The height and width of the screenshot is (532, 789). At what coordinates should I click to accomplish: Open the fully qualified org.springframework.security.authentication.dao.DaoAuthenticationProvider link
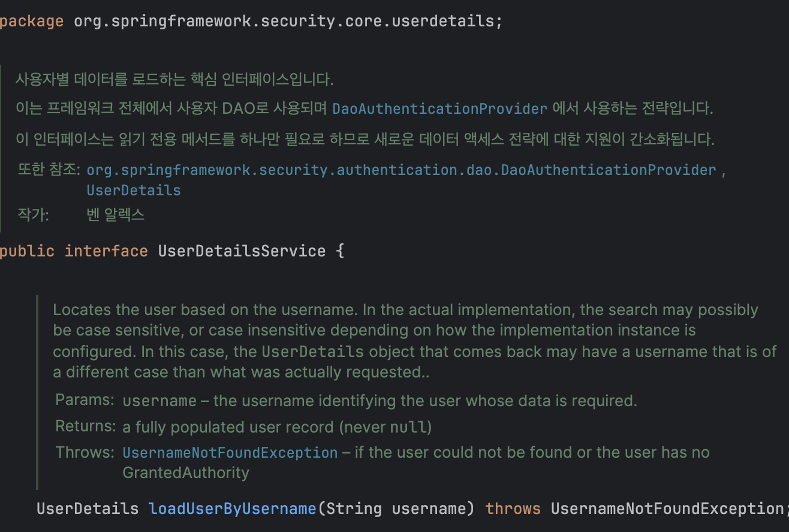tap(402, 170)
